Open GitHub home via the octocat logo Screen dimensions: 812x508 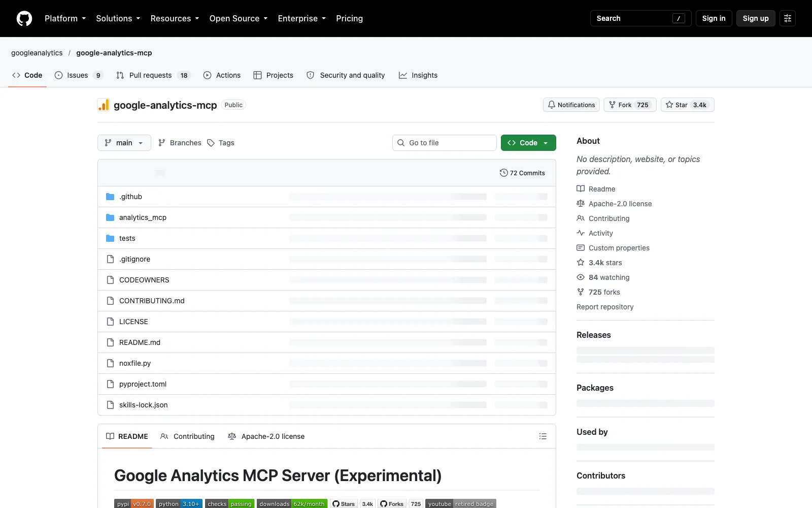24,18
